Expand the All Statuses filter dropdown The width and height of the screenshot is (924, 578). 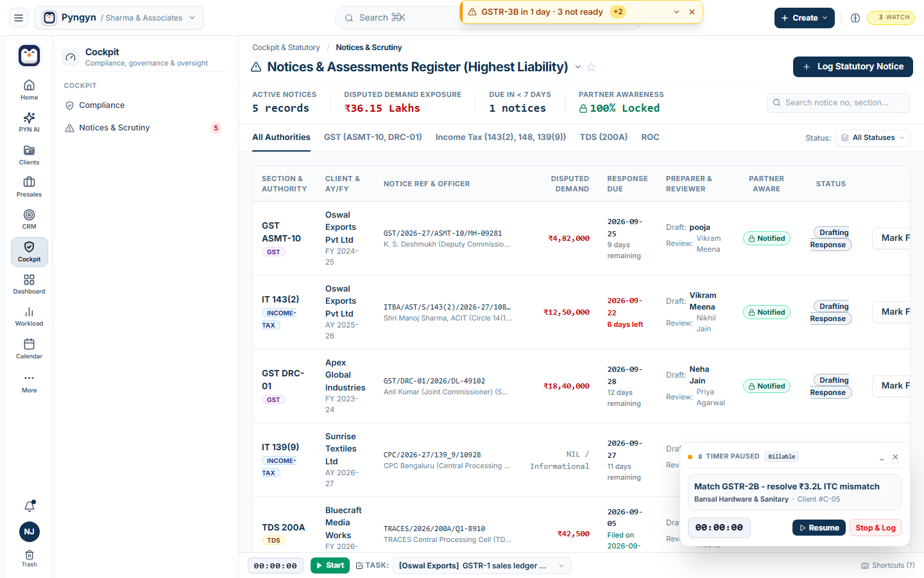pyautogui.click(x=873, y=137)
